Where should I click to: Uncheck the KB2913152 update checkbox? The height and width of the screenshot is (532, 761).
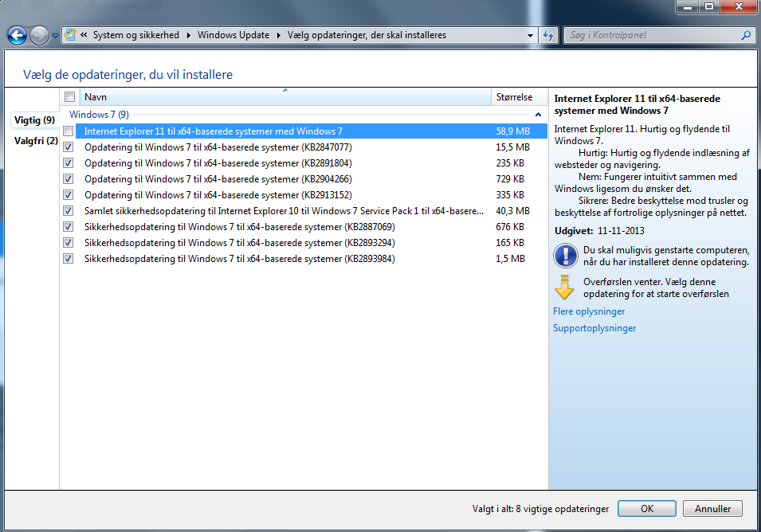click(69, 195)
